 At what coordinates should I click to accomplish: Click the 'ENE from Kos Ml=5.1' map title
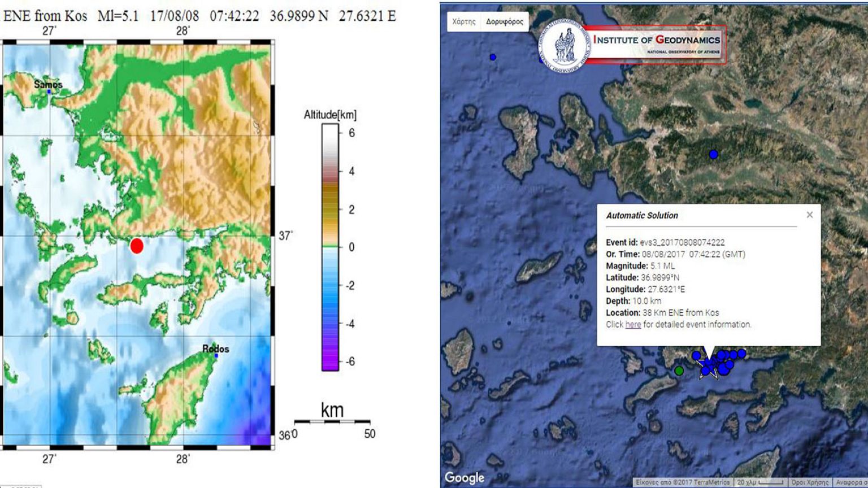coord(71,16)
